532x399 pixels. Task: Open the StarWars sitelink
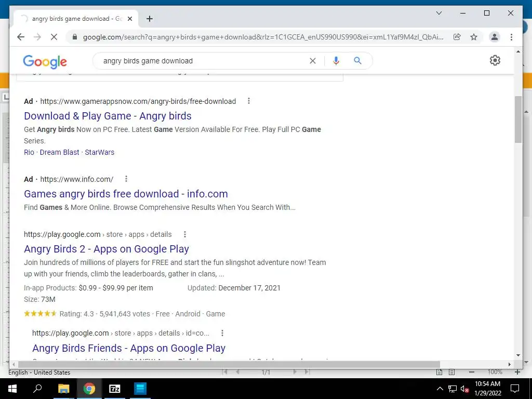click(99, 152)
